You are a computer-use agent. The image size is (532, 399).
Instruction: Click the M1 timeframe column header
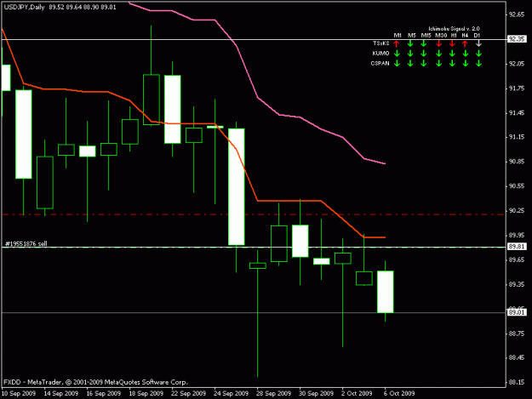point(398,35)
